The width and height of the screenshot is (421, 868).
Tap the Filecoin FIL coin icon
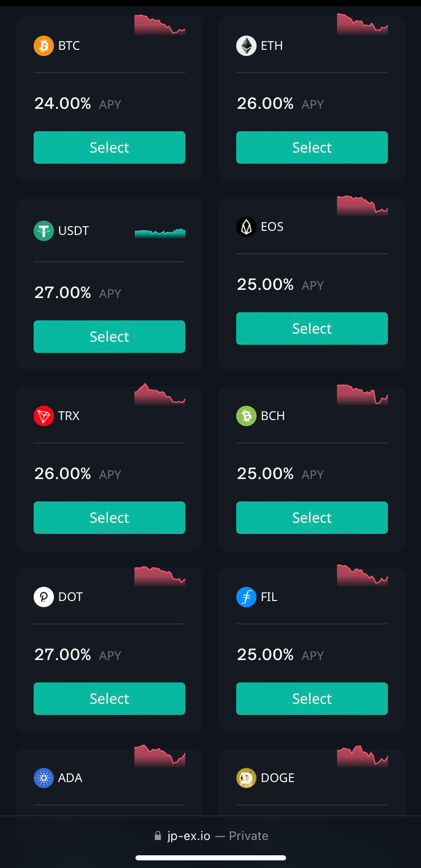246,597
